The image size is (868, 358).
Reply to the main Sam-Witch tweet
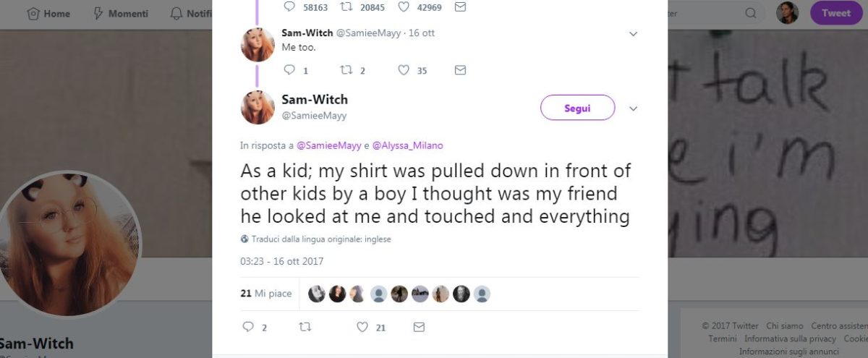(x=248, y=327)
